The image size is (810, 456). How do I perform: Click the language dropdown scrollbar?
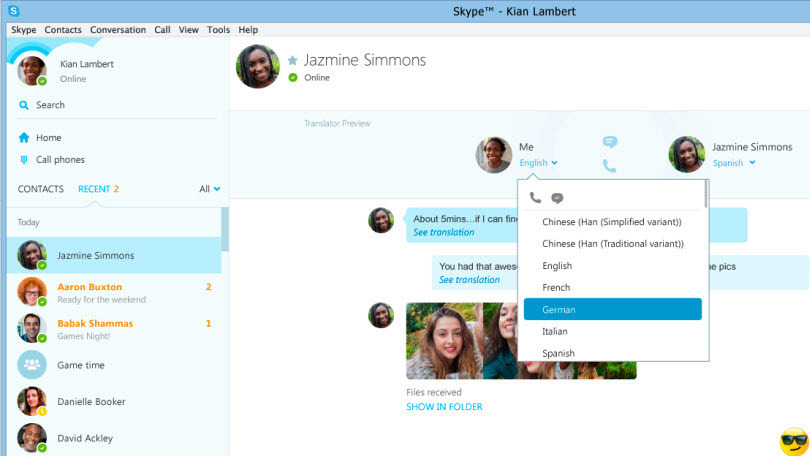pyautogui.click(x=706, y=194)
